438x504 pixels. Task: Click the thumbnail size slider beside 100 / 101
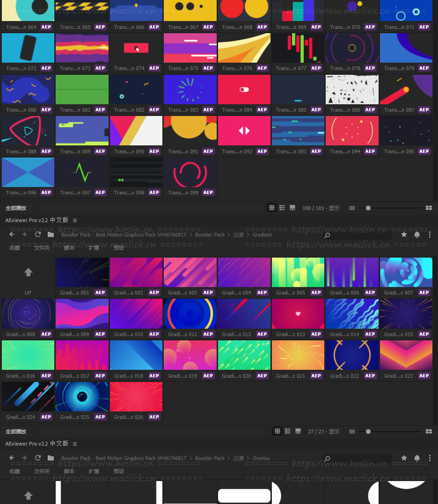click(390, 208)
